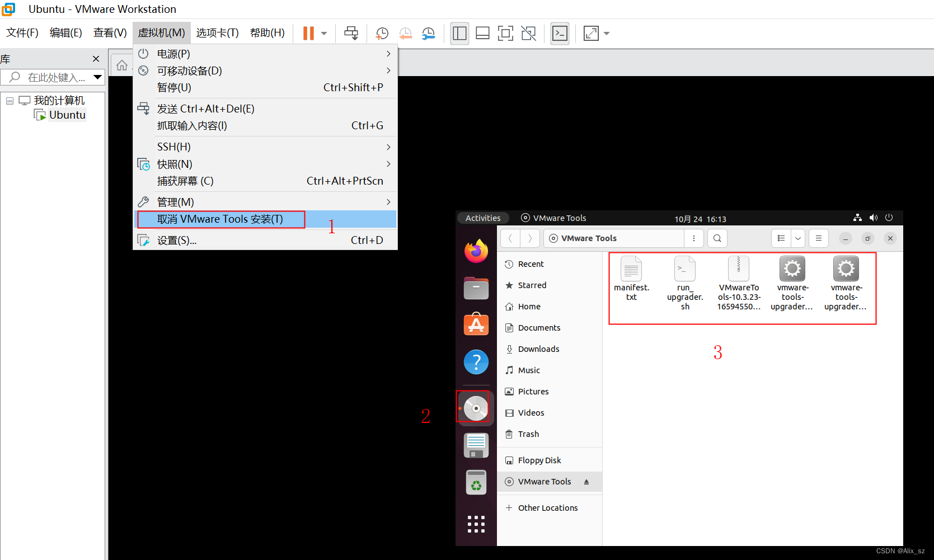Expand the 可移动设备(D) submenu
Viewport: 934px width, 560px height.
click(265, 70)
